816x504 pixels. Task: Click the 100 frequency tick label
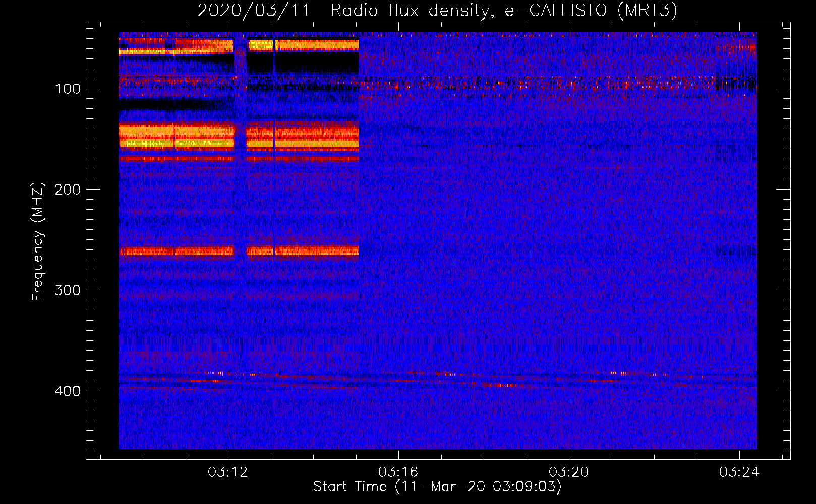tap(68, 89)
